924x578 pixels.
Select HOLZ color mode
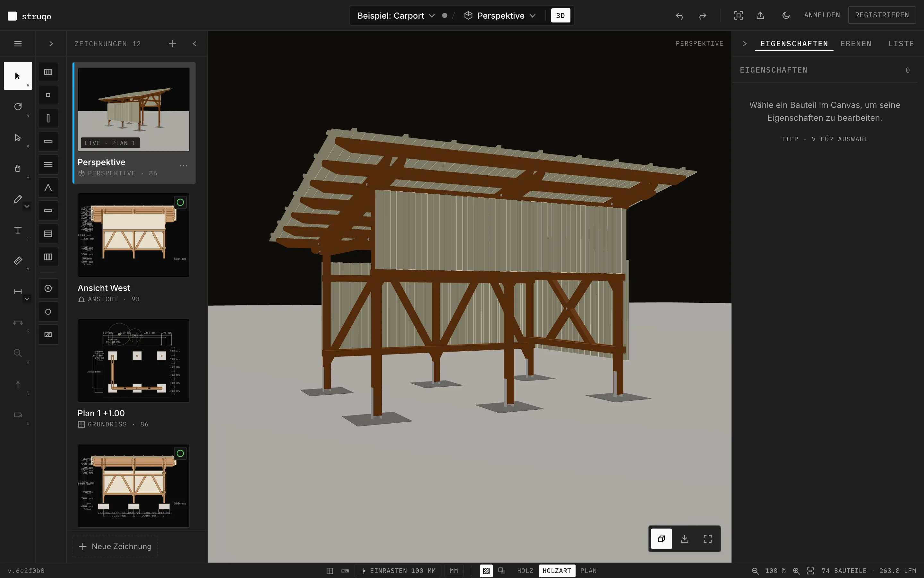click(x=525, y=571)
